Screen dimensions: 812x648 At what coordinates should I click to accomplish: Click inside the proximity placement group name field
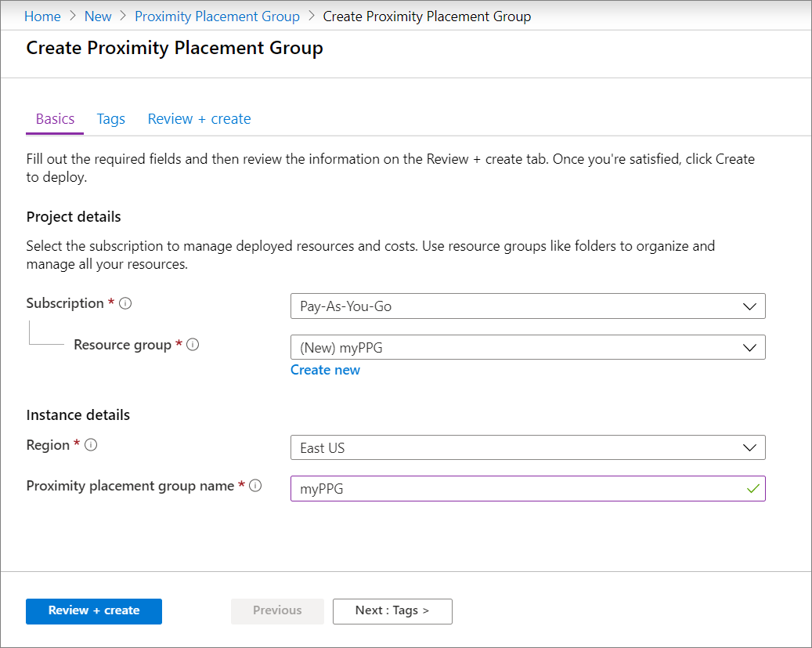pos(470,488)
